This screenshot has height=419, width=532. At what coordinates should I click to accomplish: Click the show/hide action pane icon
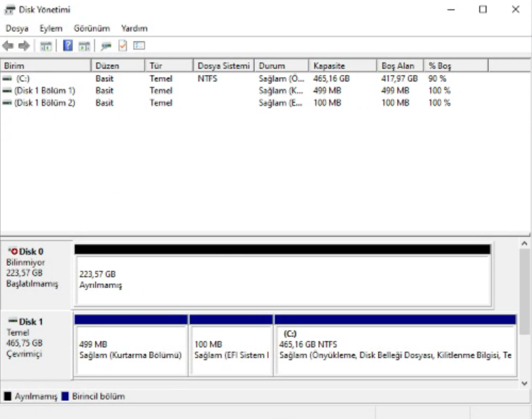84,46
